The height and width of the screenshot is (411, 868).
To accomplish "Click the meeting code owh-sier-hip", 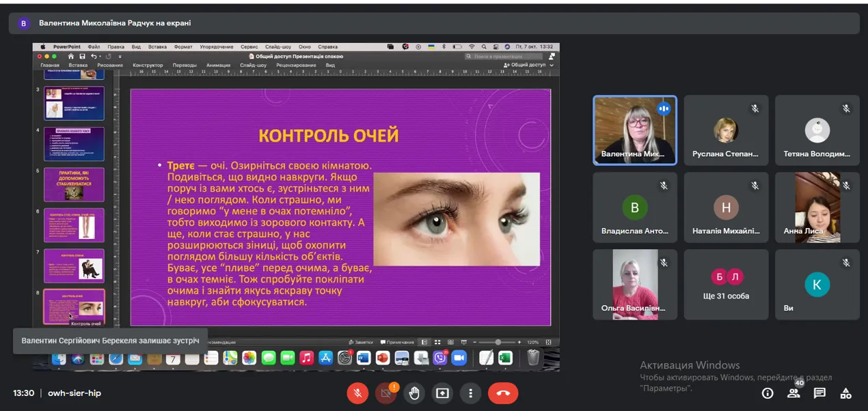I will [x=74, y=393].
